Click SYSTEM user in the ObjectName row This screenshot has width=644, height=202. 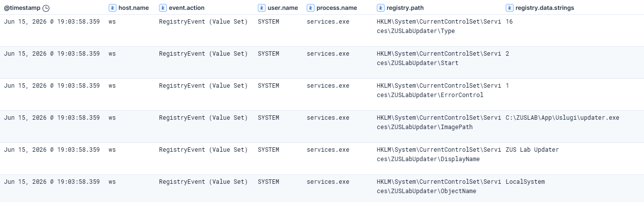point(268,182)
